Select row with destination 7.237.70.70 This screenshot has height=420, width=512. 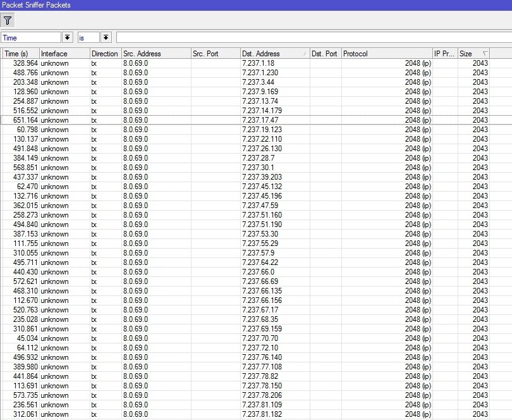coord(256,338)
